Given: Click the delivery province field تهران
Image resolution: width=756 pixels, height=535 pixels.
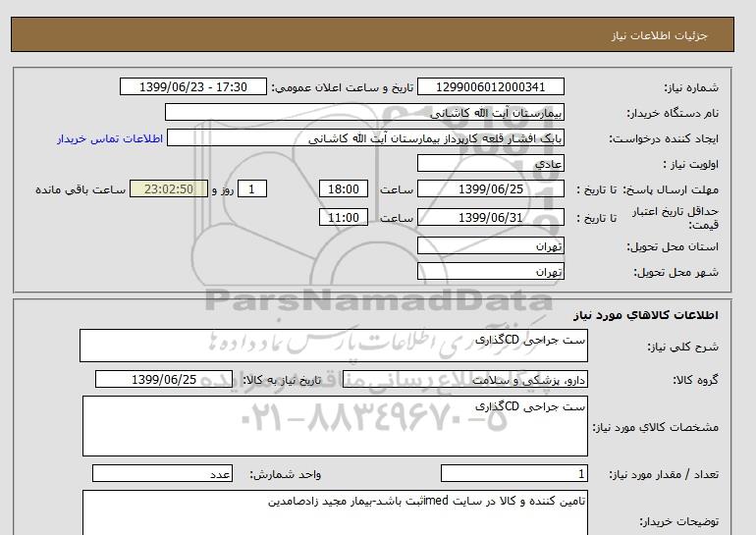Looking at the screenshot, I should pyautogui.click(x=490, y=245).
